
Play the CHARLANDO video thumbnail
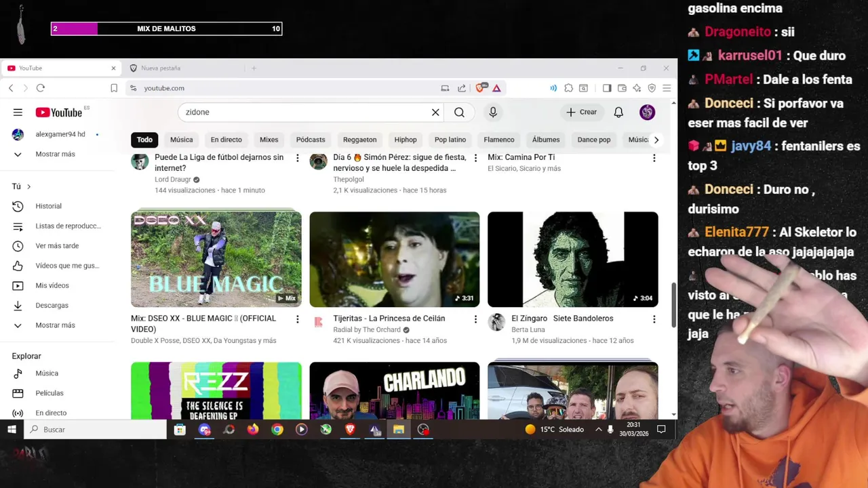[395, 391]
